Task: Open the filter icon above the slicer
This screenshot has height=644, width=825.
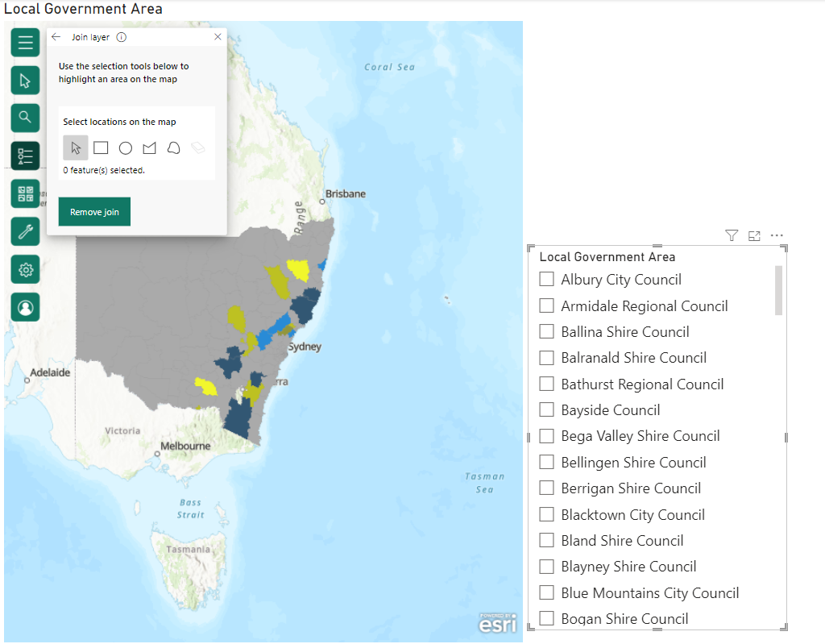Action: (x=731, y=235)
